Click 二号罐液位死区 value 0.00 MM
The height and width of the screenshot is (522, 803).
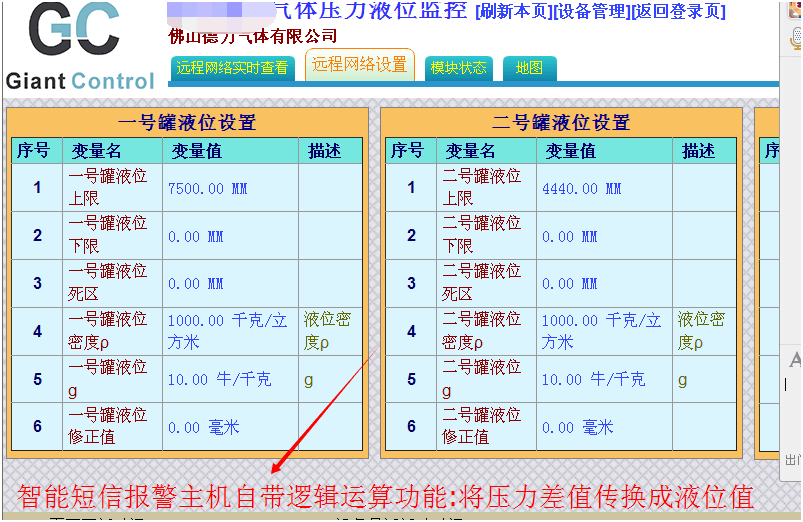[x=570, y=284]
